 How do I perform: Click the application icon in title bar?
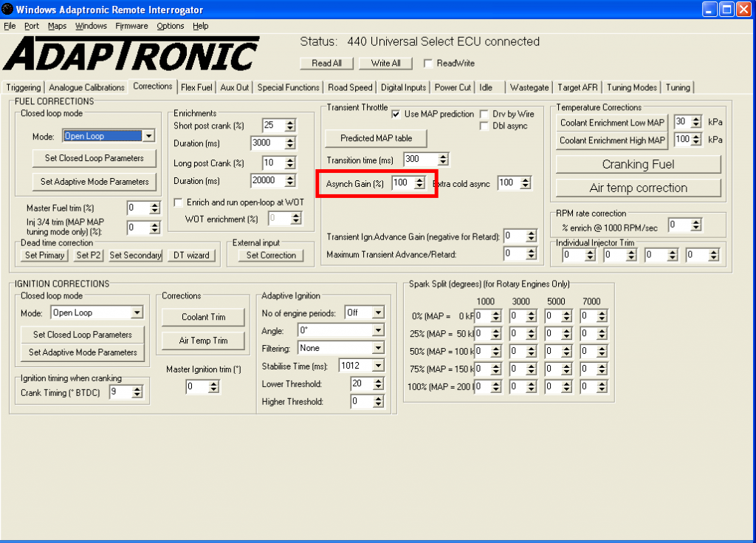[x=7, y=10]
